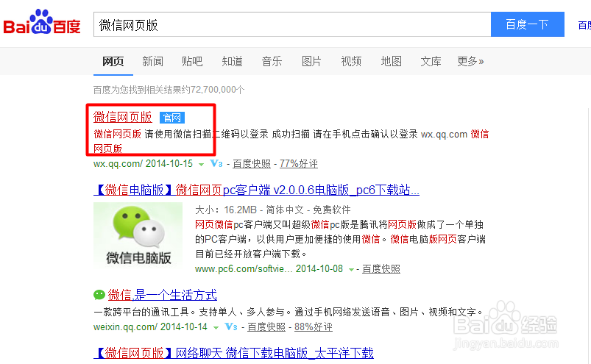
Task: Click the V3 badge on weixin.qq.com result
Action: [231, 326]
